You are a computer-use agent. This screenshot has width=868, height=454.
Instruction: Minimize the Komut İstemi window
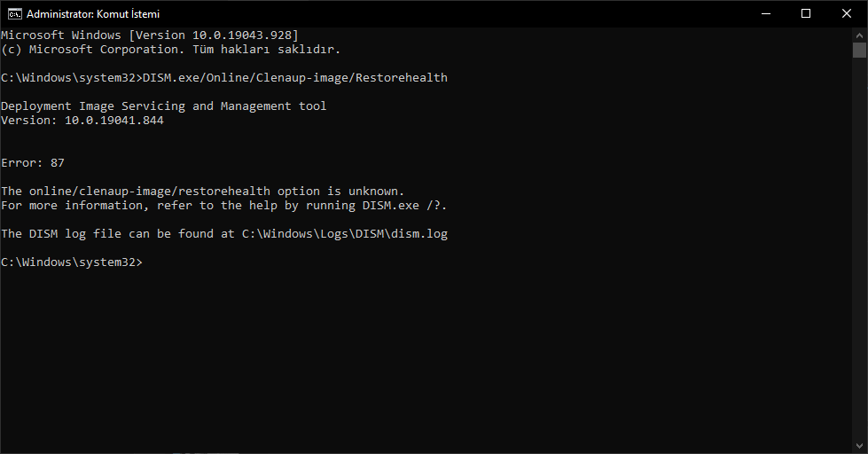pyautogui.click(x=765, y=14)
